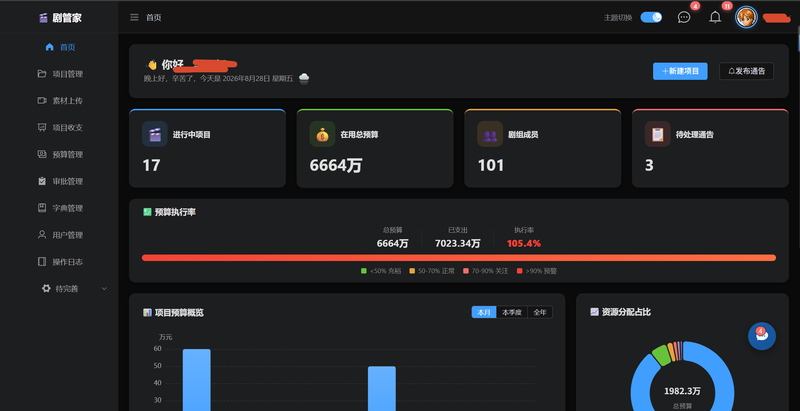Click the >90% 预警 legend item
800x411 pixels.
click(x=537, y=271)
